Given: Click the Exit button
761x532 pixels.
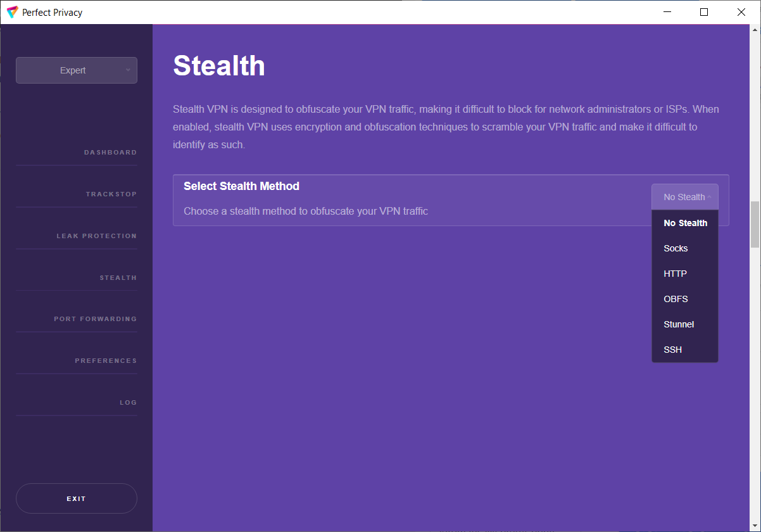Looking at the screenshot, I should [x=76, y=498].
